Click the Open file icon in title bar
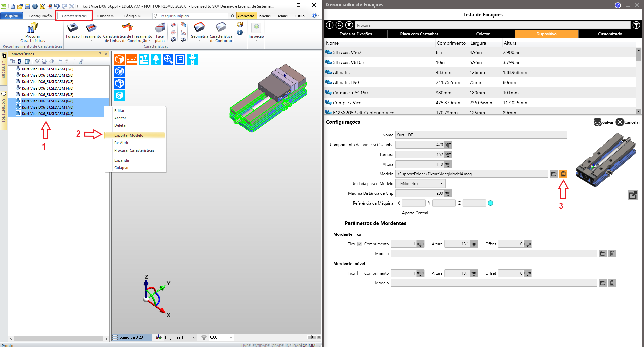Screen dimensions: 644x347 tap(20, 6)
